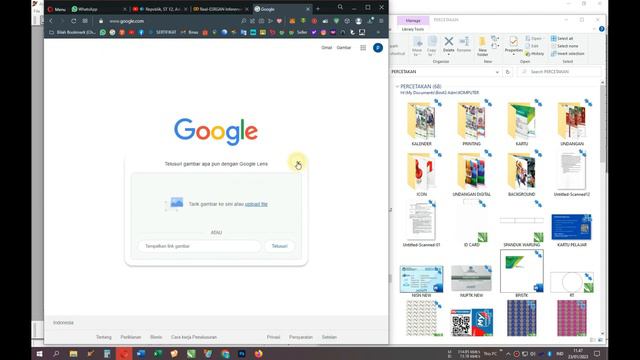Viewport: 640px width, 360px height.
Task: Open Library Tools tab in Explorer
Action: [413, 29]
